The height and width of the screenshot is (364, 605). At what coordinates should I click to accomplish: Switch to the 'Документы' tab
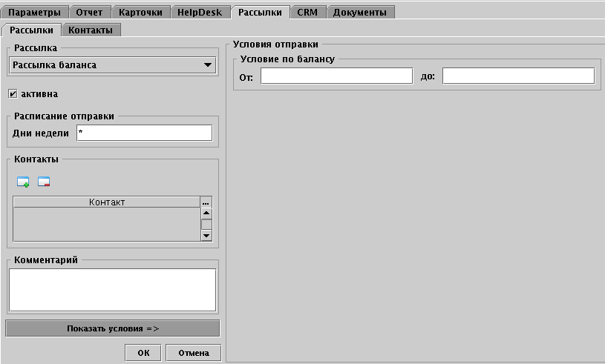click(x=359, y=12)
